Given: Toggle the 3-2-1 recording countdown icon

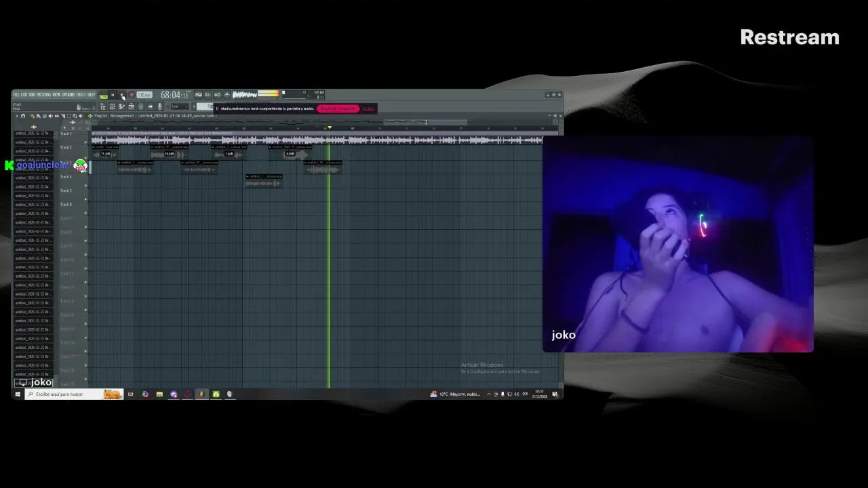Looking at the screenshot, I should tap(208, 95).
